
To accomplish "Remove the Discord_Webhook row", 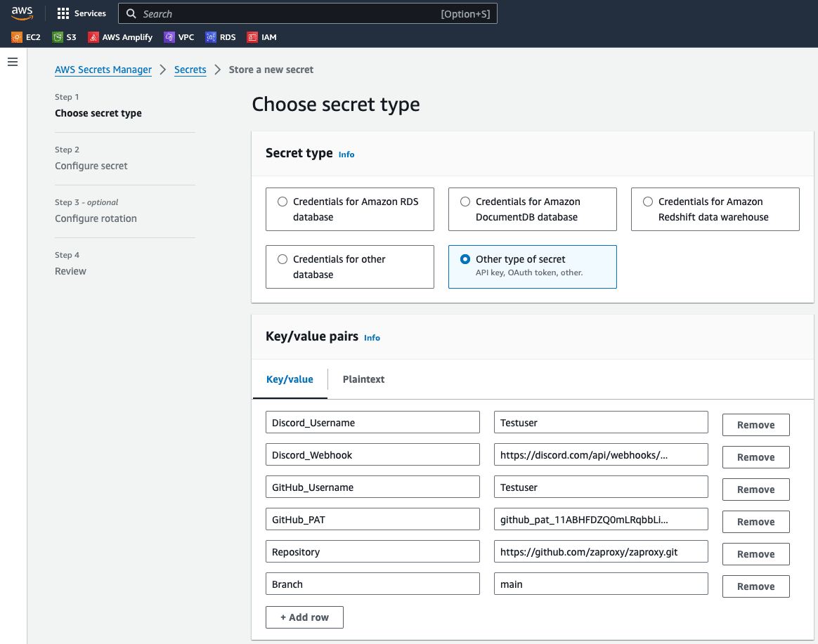I will [x=755, y=457].
